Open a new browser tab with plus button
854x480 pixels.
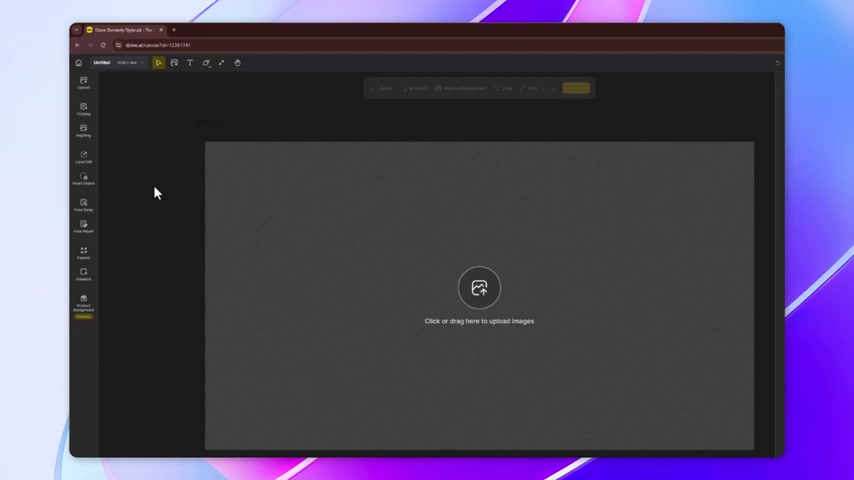tap(174, 30)
